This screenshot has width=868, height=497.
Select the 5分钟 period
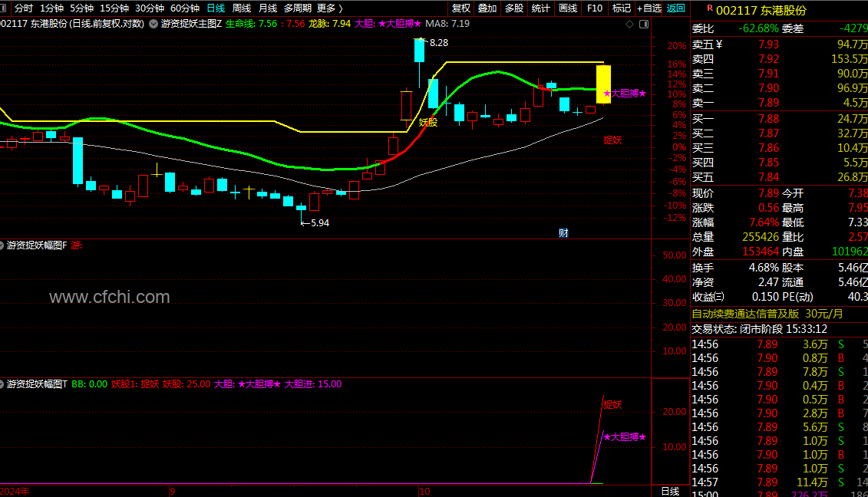(81, 8)
